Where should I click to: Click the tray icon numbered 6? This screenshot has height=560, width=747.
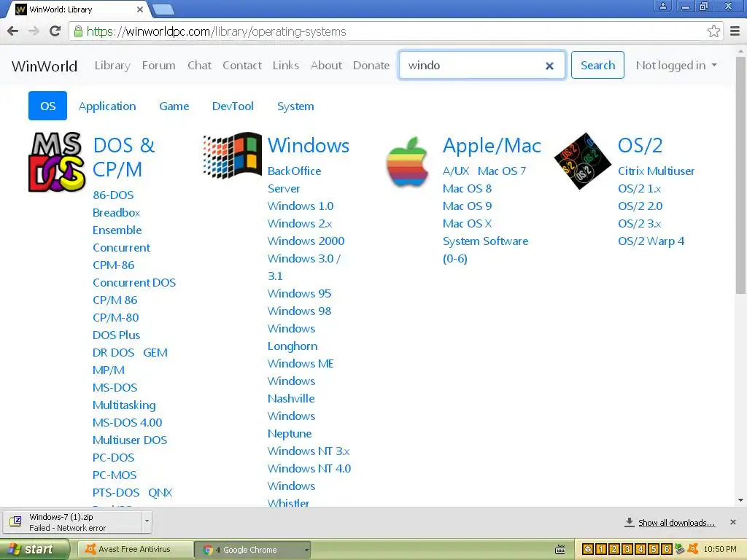[x=667, y=550]
